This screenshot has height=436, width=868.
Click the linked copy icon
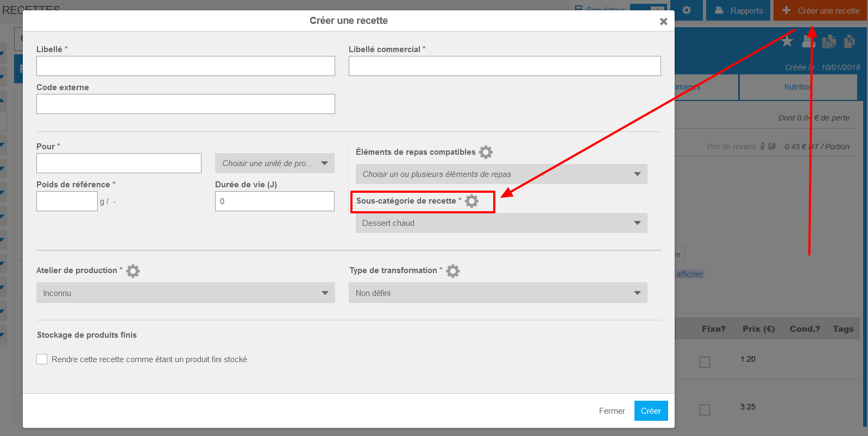click(x=829, y=41)
